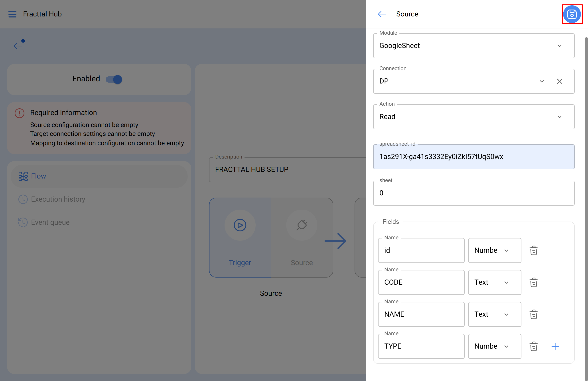Screen dimensions: 588x381
Task: Add a new field with plus icon
Action: tap(555, 346)
